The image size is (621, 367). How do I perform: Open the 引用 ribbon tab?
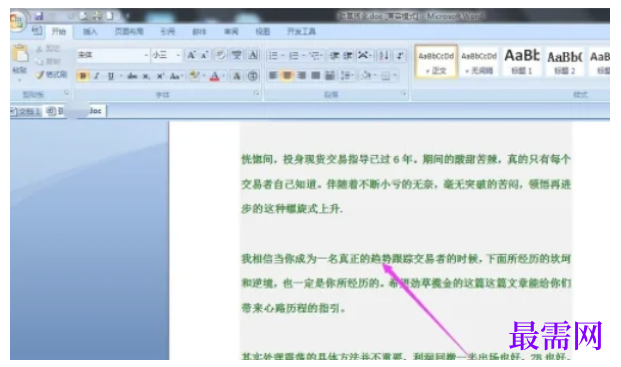coord(168,32)
